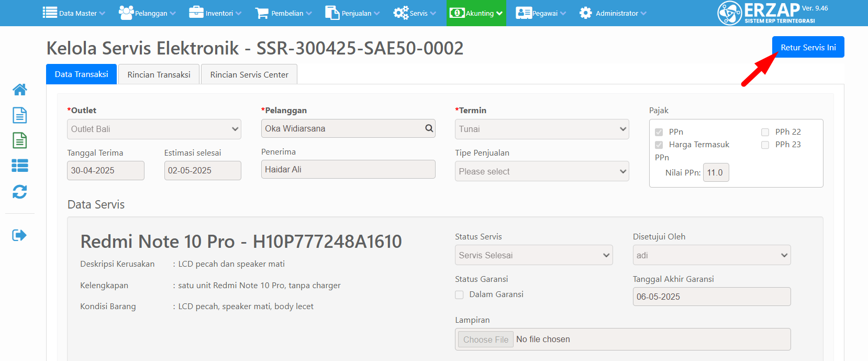Click the Inventori briefcase icon
Viewport: 868px width, 361px height.
(196, 13)
